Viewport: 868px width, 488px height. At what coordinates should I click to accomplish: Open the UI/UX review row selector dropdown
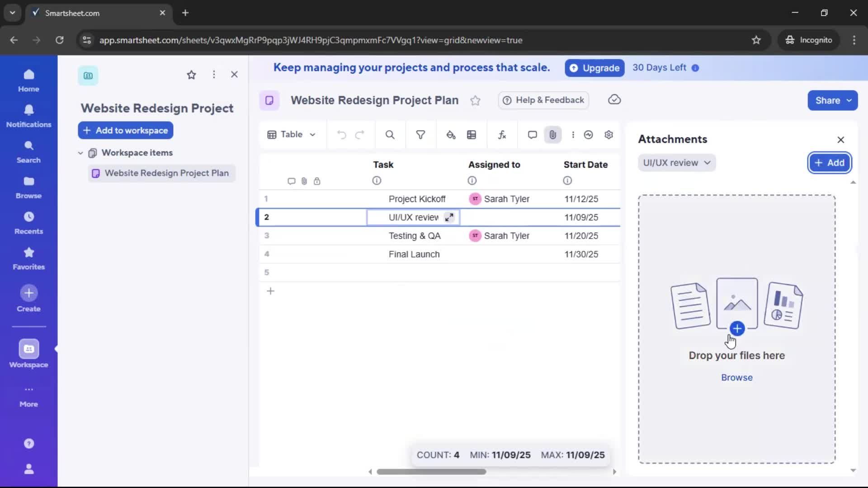[x=677, y=163]
